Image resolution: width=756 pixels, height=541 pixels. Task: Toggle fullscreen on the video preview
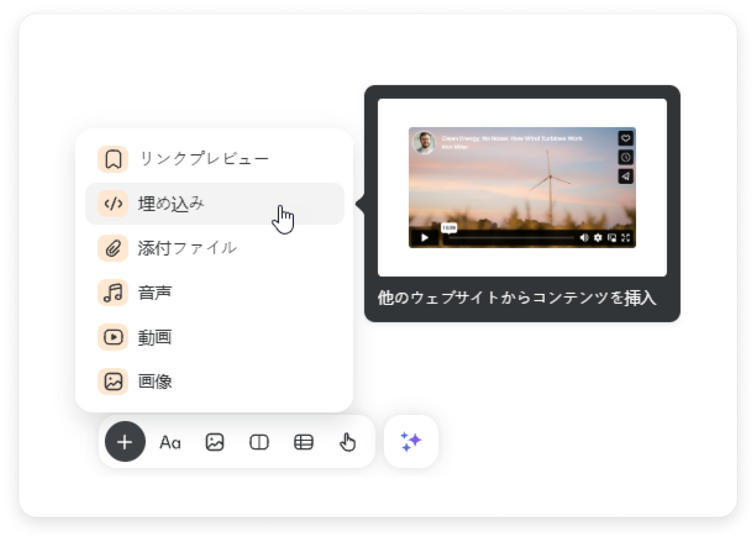(626, 238)
